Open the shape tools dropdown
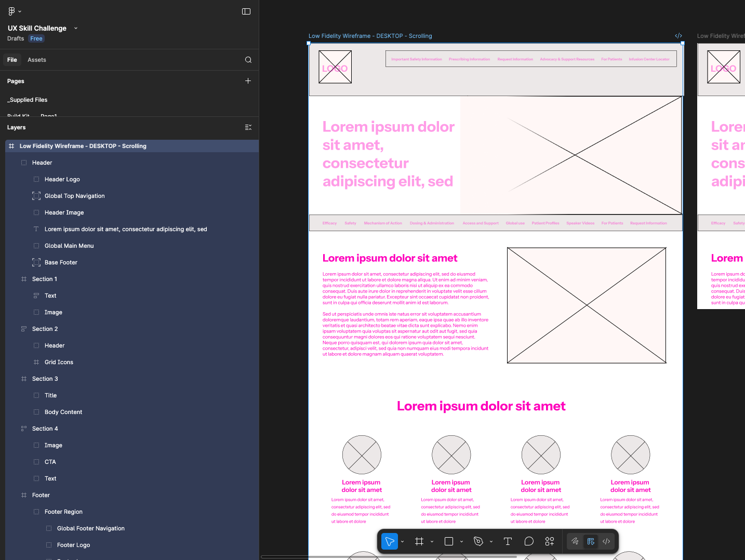Viewport: 745px width, 560px height. tap(460, 541)
